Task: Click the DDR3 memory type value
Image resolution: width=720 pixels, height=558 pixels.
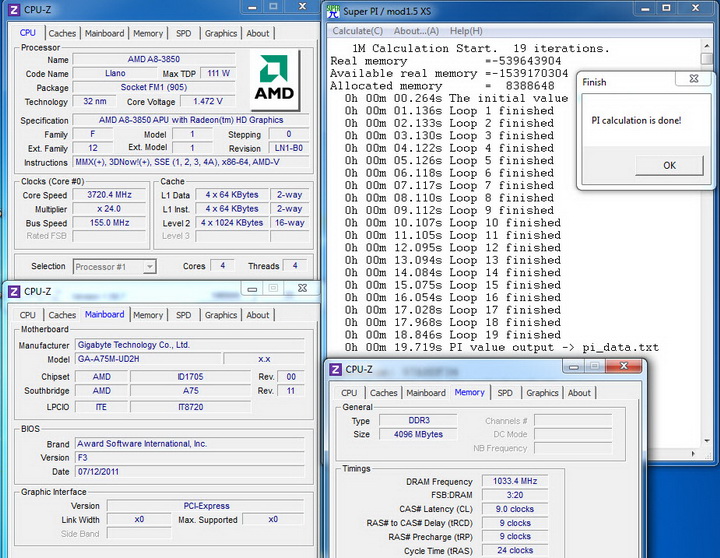Action: (x=418, y=420)
